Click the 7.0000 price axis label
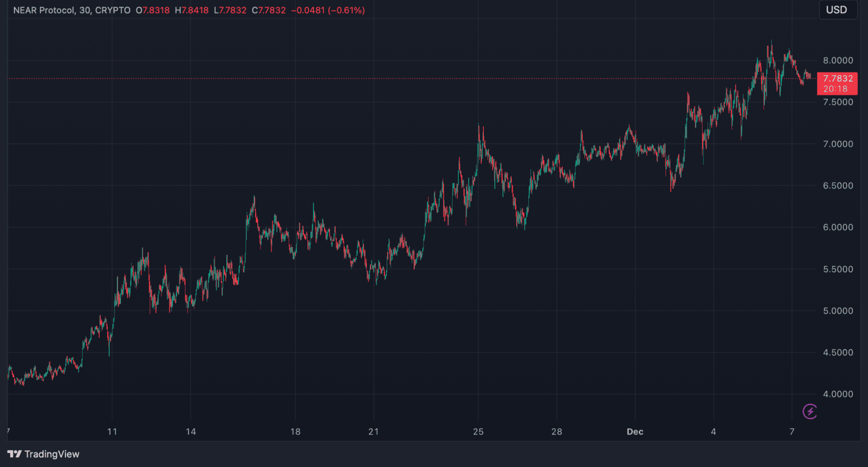Screen dimensions: 868x467 pyautogui.click(x=837, y=144)
